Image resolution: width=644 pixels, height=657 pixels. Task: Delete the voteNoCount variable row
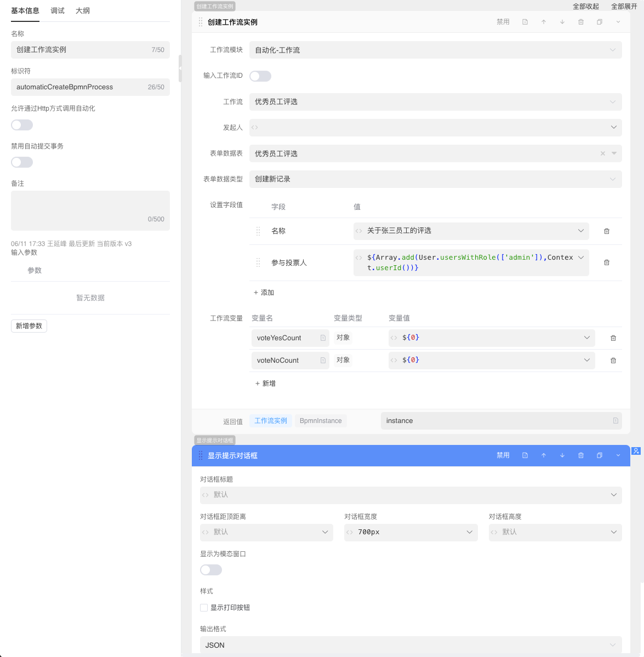pyautogui.click(x=613, y=361)
